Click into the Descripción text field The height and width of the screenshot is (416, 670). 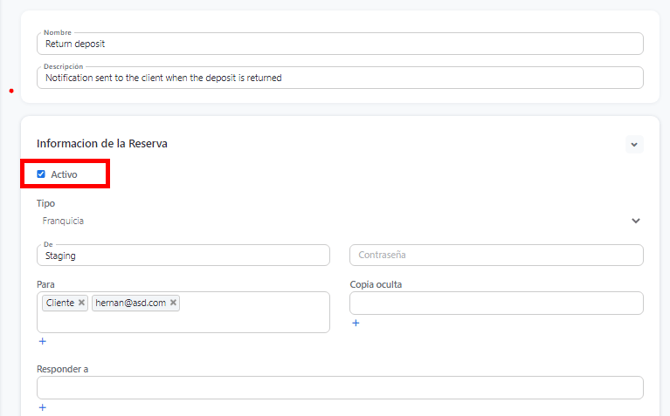(340, 78)
